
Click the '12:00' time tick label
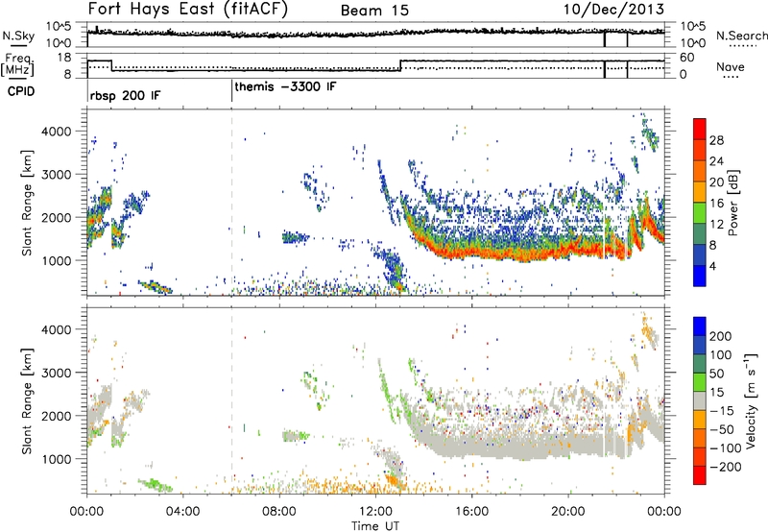[x=375, y=512]
